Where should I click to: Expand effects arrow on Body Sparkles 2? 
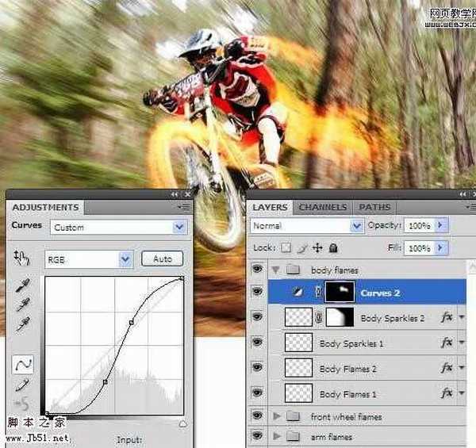tap(462, 317)
